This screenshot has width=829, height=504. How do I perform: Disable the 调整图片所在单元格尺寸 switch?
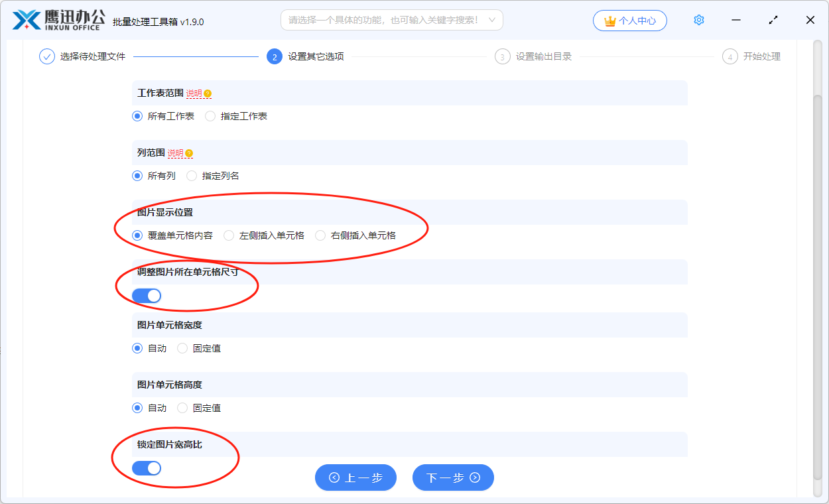point(146,295)
